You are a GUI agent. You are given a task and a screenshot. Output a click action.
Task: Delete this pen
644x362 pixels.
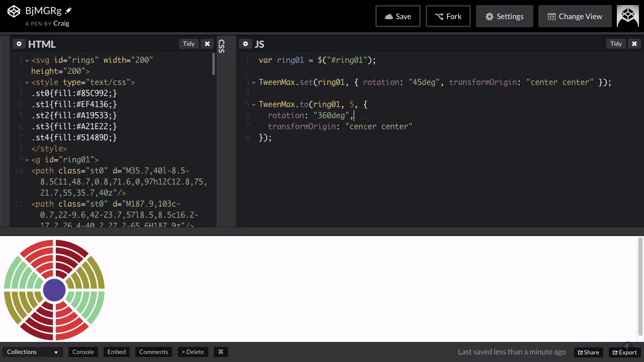click(193, 352)
